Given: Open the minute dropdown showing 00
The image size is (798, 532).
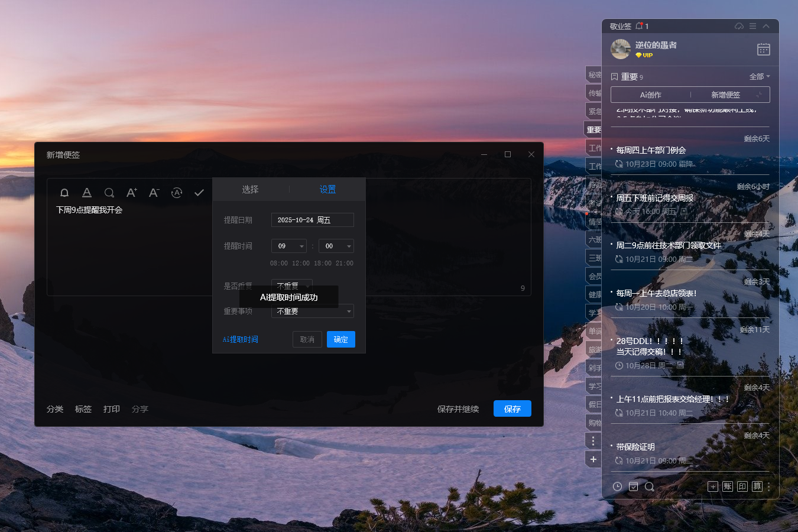Looking at the screenshot, I should (x=336, y=246).
